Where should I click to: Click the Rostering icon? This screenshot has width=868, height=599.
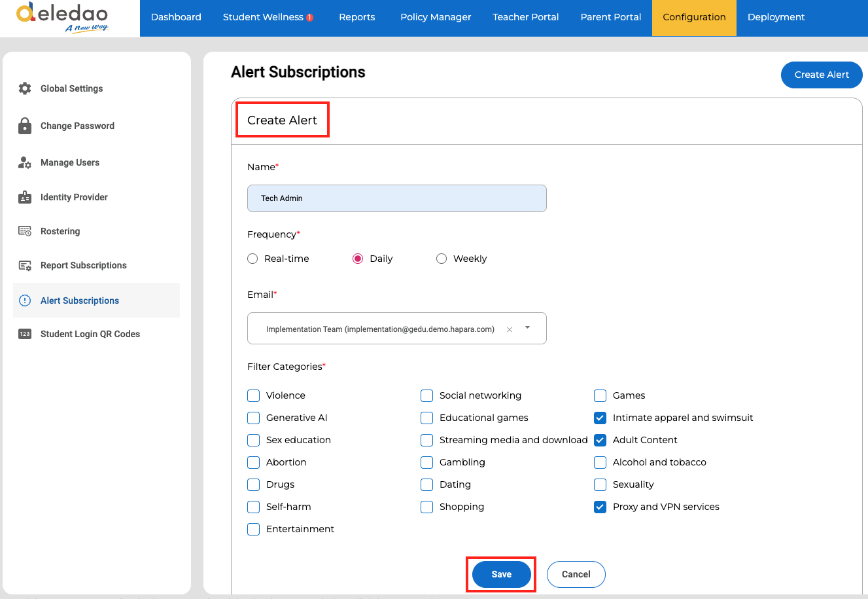coord(25,231)
